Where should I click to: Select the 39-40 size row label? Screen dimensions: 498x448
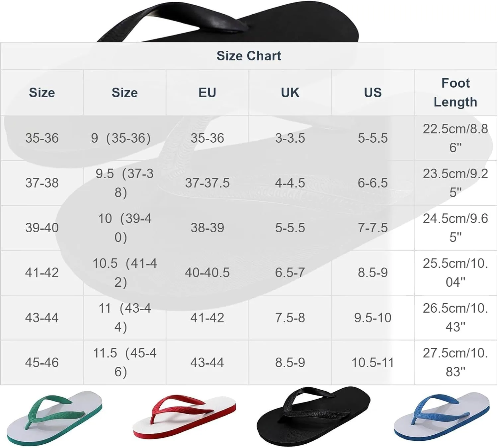42,228
